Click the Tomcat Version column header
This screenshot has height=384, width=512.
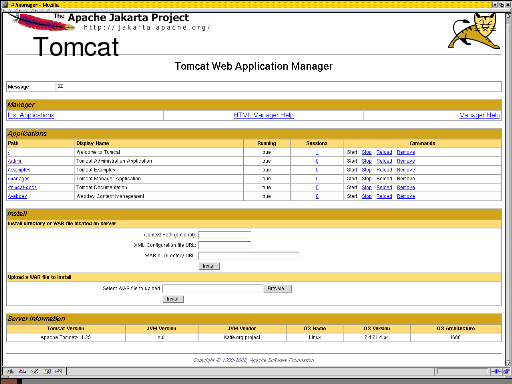tap(66, 328)
